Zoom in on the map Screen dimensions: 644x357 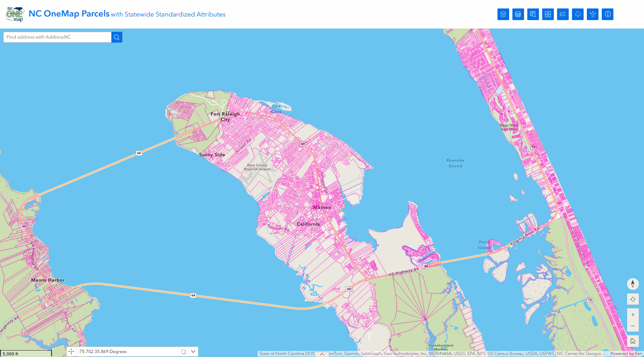click(x=633, y=315)
